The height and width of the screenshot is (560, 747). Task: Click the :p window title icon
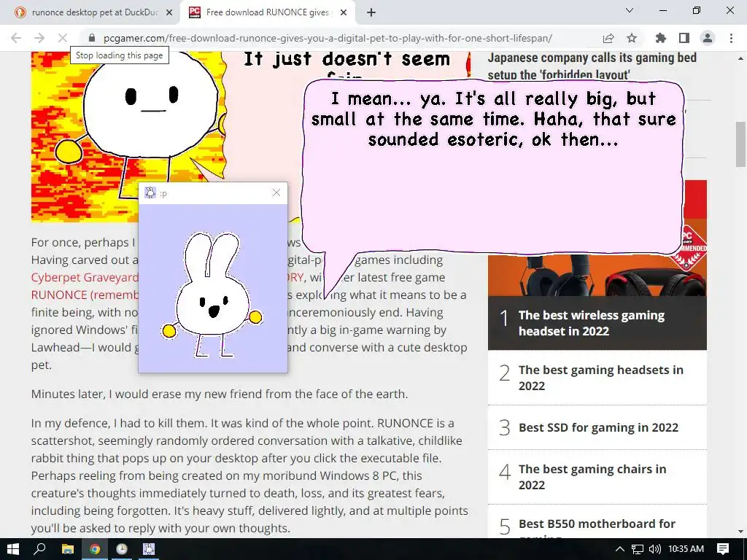pyautogui.click(x=150, y=192)
